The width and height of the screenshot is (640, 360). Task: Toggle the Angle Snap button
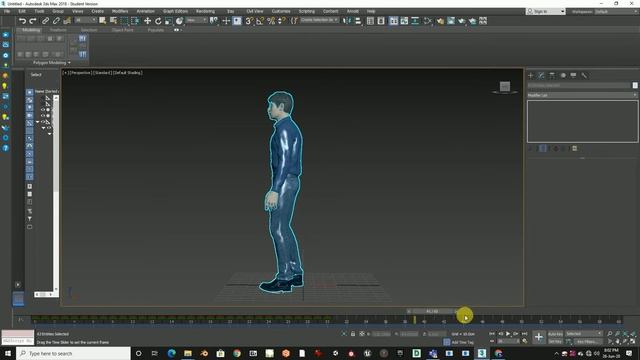260,21
